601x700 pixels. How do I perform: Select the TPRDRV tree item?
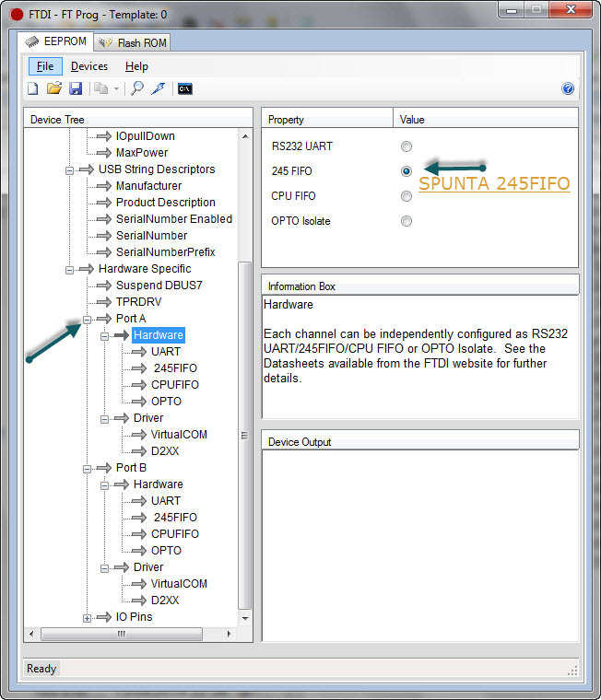point(138,302)
